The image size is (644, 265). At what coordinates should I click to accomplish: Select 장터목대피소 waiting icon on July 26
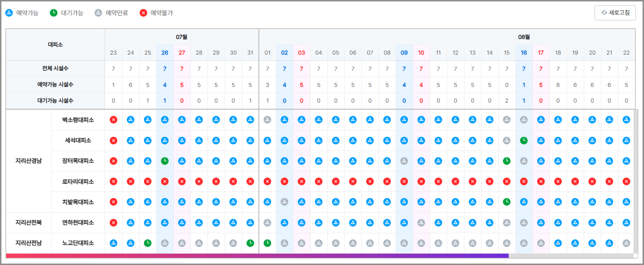165,161
